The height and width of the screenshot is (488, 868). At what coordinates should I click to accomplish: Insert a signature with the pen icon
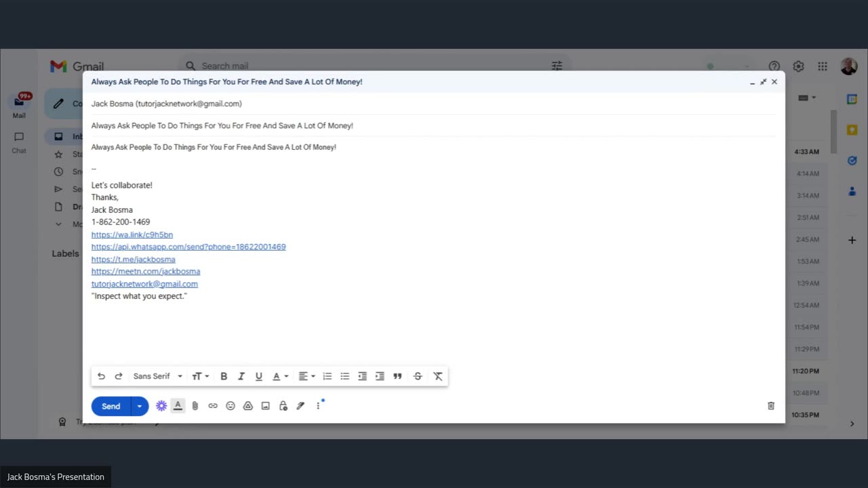(x=300, y=406)
